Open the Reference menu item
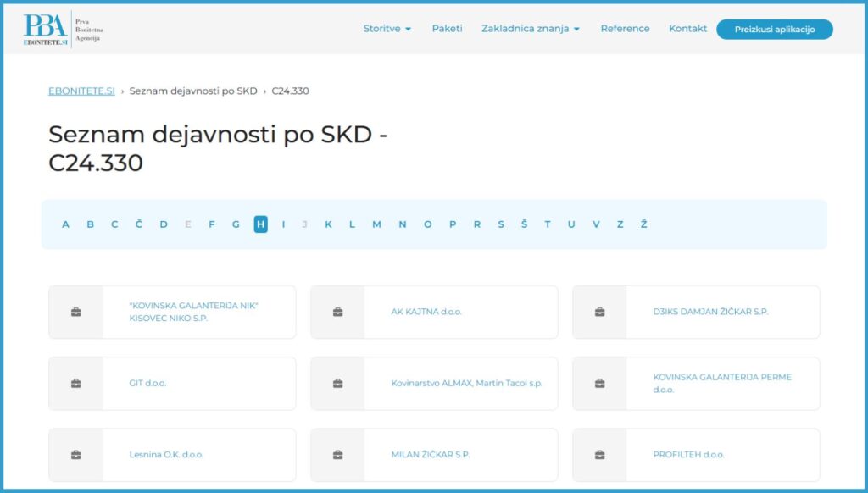Screen dimensions: 868x493 coord(625,29)
